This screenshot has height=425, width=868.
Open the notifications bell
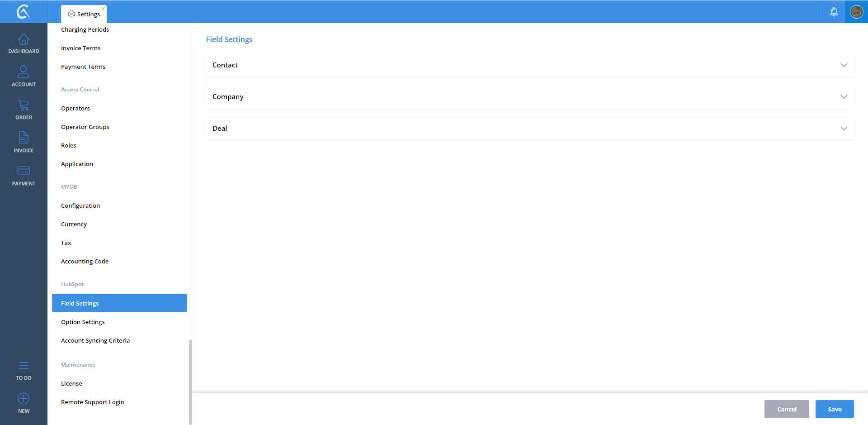click(x=834, y=12)
